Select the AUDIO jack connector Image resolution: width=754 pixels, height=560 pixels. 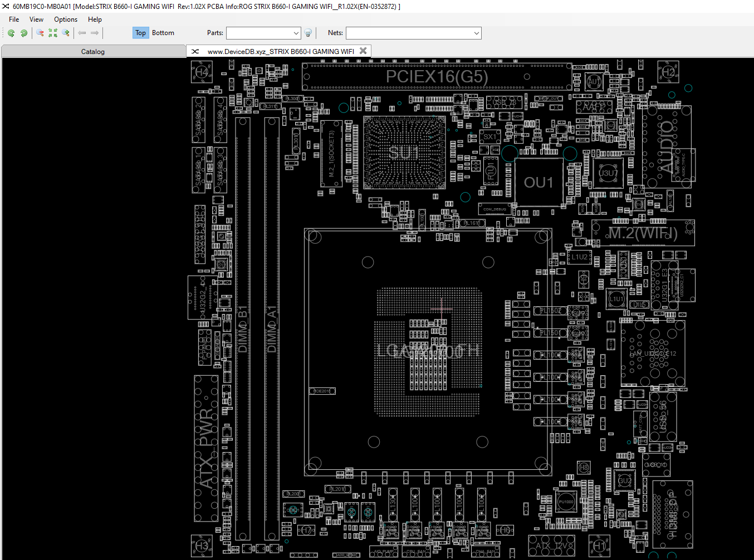pyautogui.click(x=667, y=146)
